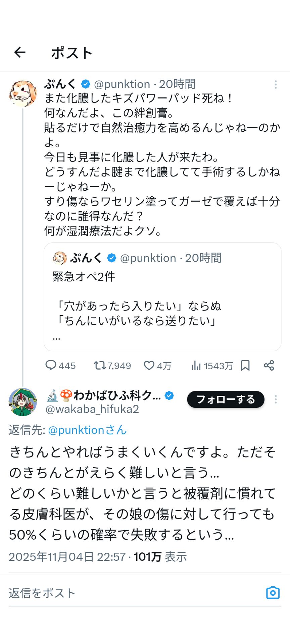This screenshot has width=290, height=644.
Task: Switch to the ポスト header title
Action: [x=72, y=52]
